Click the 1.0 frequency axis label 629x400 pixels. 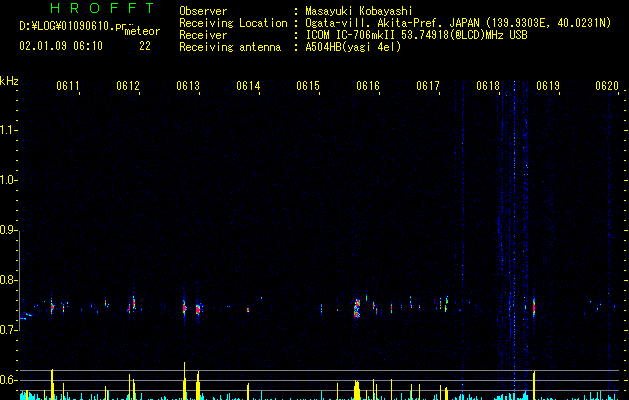tap(8, 180)
